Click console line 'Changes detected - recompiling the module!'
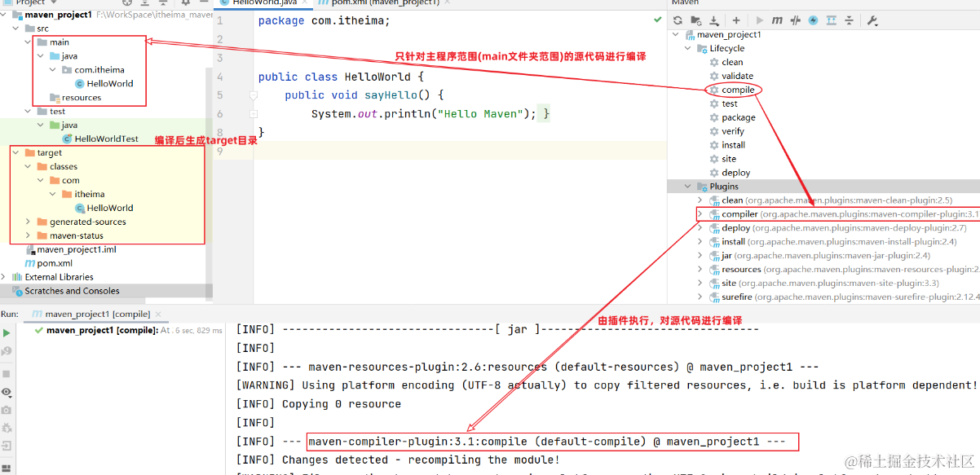Viewport: 980px width, 475px height. (398, 460)
